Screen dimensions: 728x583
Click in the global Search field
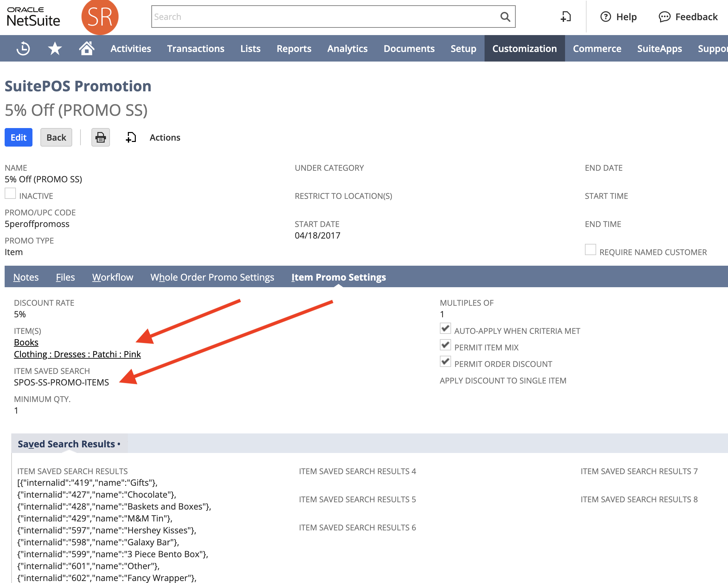[324, 17]
